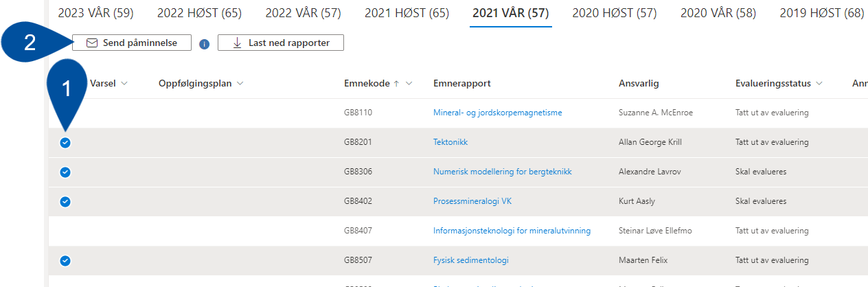868x287 pixels.
Task: Open Informasjonsteknologi for mineralutvinning report
Action: click(512, 231)
